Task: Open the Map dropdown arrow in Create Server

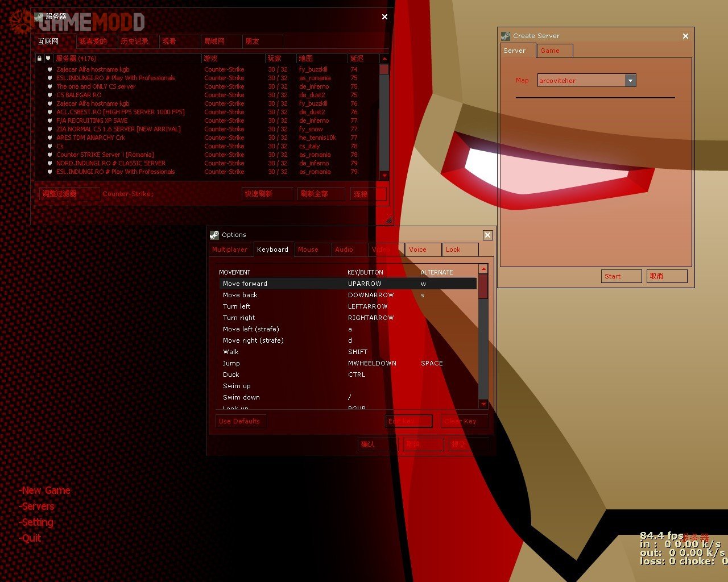Action: tap(630, 81)
